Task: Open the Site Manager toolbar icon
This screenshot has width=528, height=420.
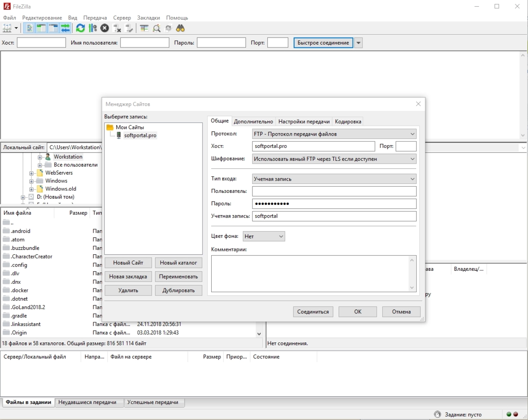Action: (x=7, y=28)
